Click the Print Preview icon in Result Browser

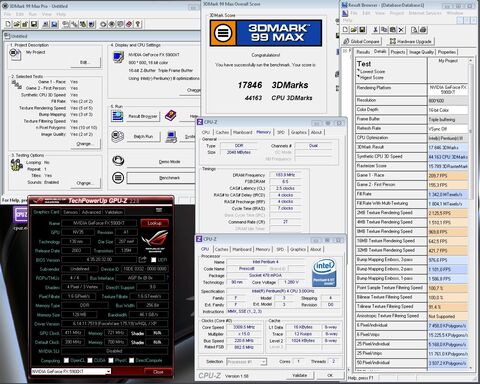click(414, 30)
